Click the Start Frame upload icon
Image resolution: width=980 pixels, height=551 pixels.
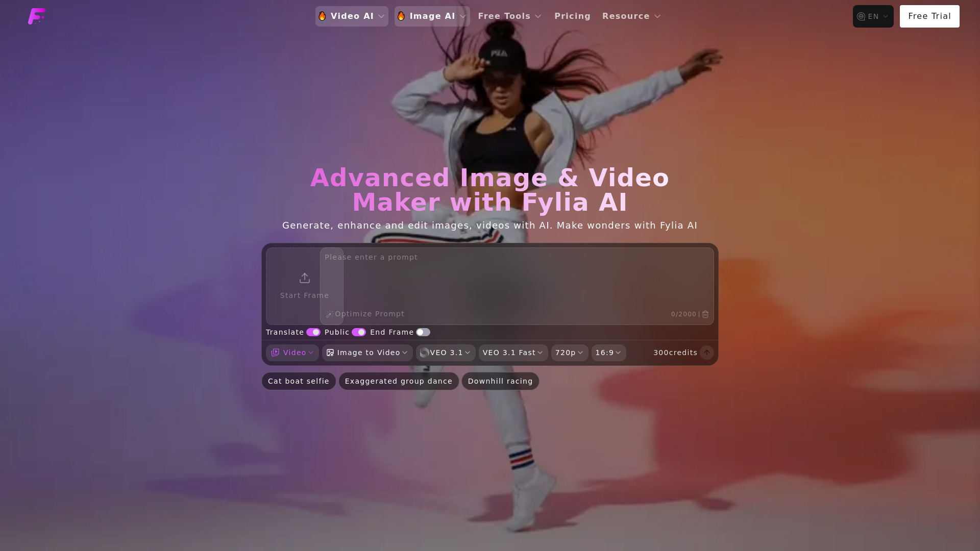pos(305,278)
